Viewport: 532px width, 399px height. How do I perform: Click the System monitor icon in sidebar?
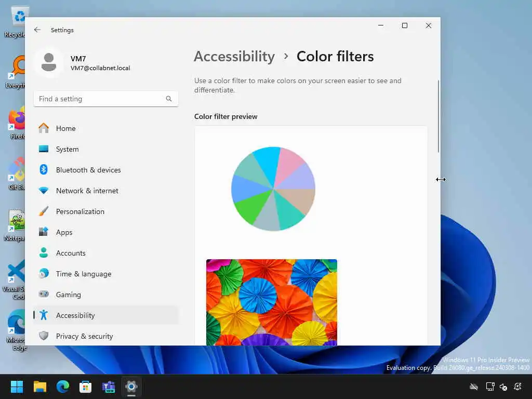(x=44, y=149)
